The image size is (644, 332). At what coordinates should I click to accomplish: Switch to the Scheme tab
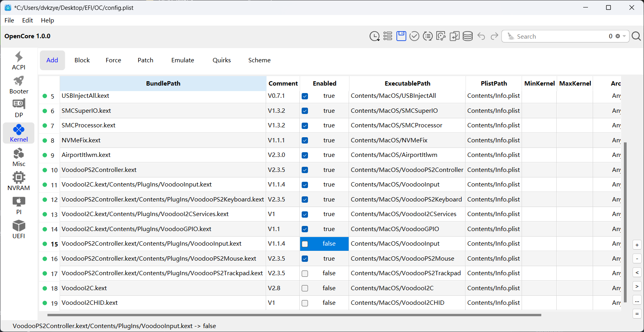coord(259,60)
